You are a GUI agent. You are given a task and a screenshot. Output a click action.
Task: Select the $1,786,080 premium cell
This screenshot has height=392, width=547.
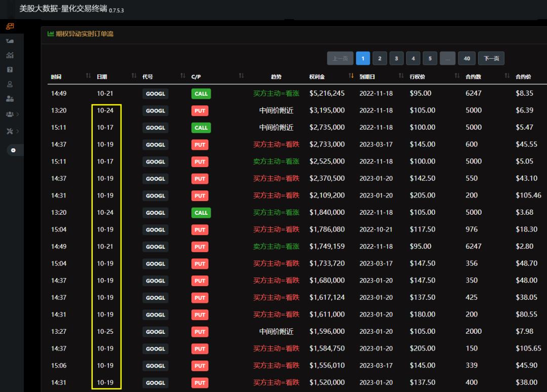tap(327, 229)
